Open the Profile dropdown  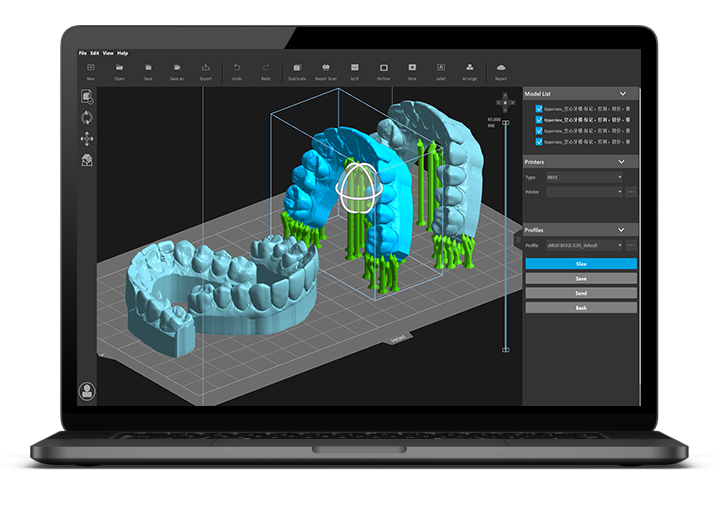(x=583, y=245)
